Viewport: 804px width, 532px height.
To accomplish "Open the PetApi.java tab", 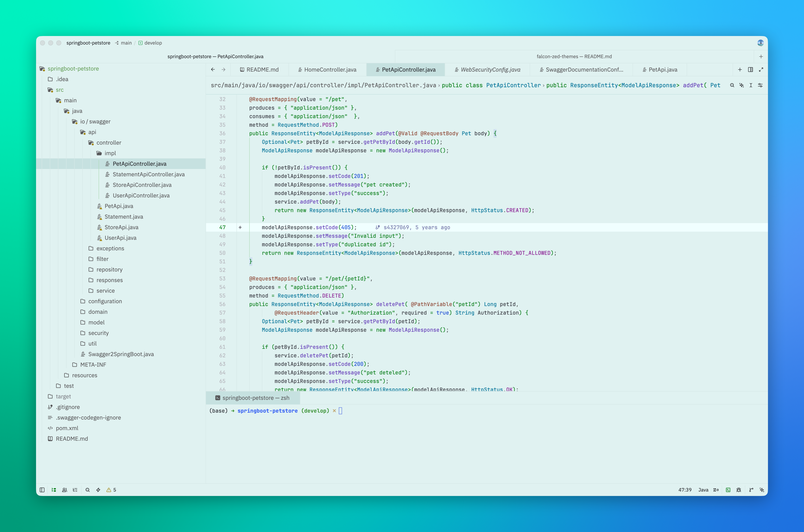I will (660, 70).
